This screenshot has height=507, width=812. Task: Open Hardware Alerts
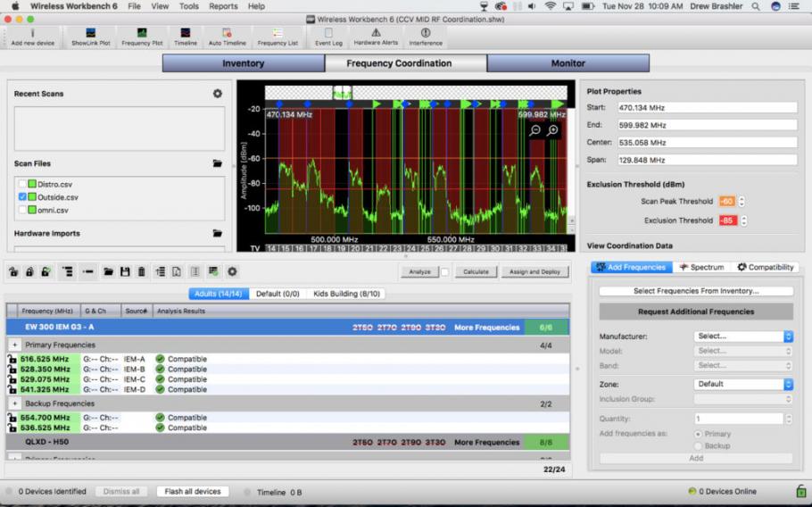(376, 37)
